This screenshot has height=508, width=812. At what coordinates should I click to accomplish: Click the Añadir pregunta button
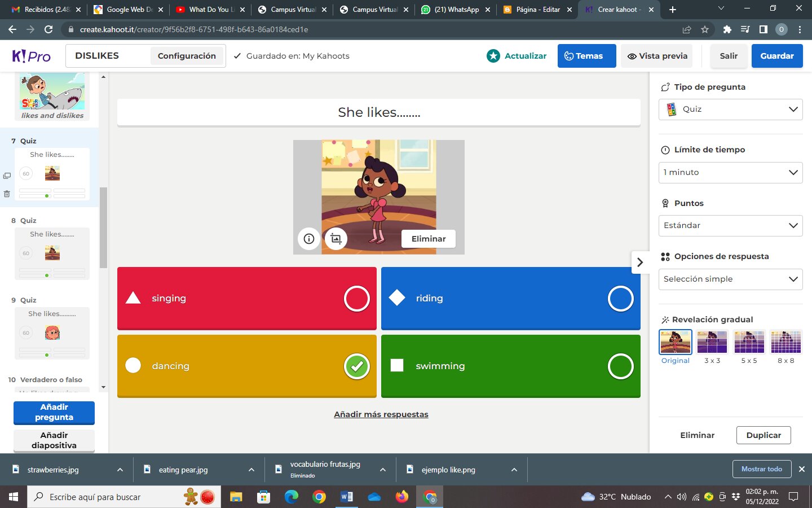pyautogui.click(x=54, y=412)
